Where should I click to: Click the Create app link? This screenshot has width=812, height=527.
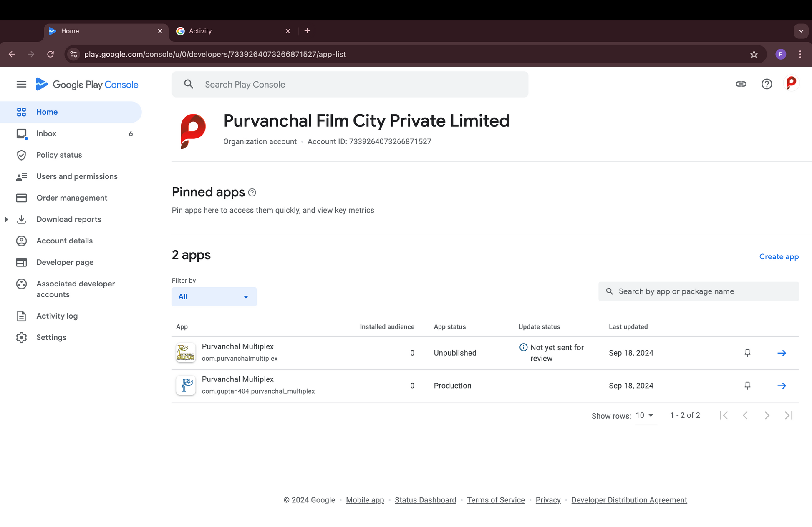(779, 257)
